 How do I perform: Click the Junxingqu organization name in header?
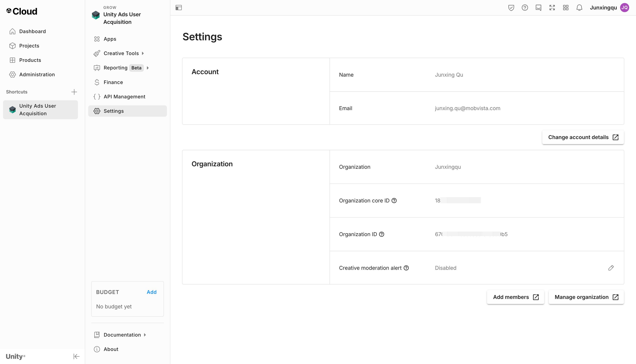[x=603, y=8]
